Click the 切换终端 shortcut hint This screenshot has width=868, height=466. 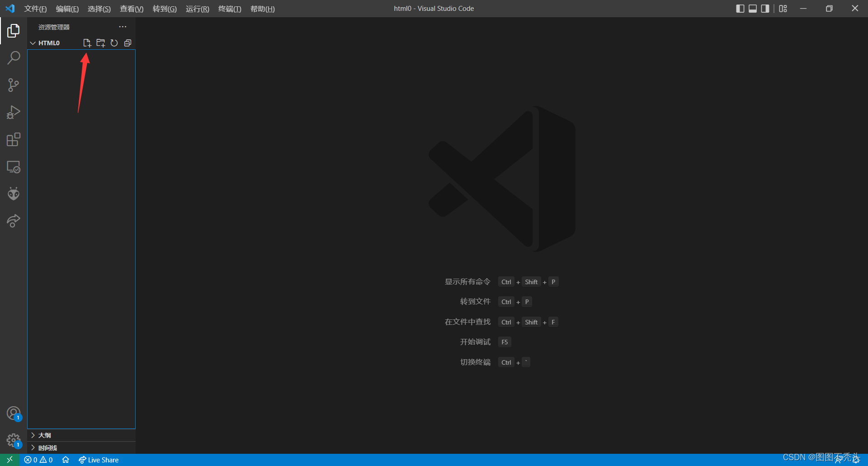(x=475, y=362)
